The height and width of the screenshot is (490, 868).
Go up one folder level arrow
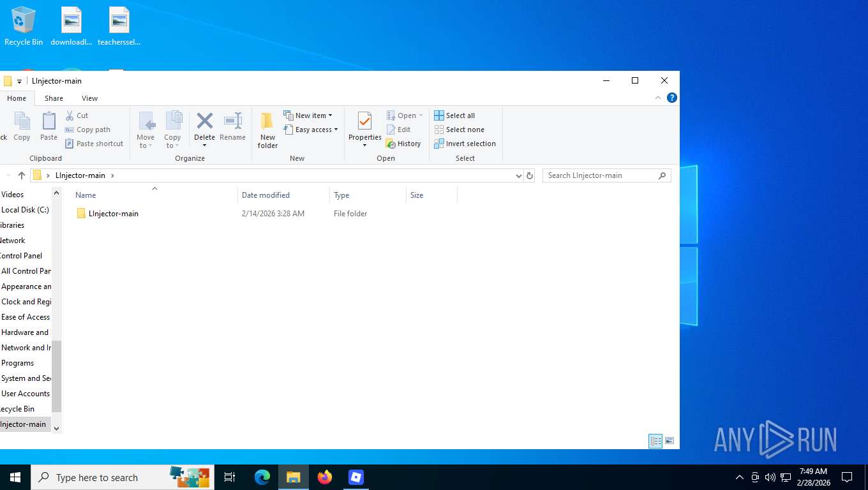[x=22, y=175]
